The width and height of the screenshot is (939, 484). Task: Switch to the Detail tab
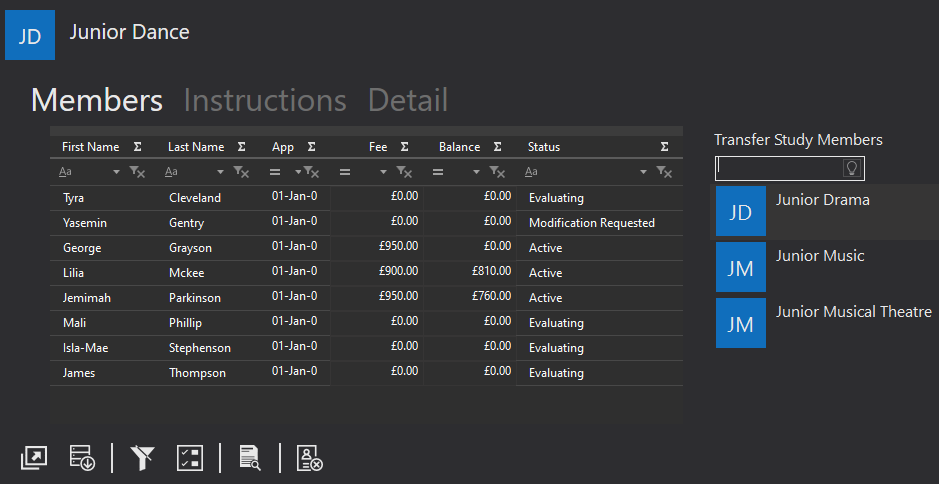point(408,100)
